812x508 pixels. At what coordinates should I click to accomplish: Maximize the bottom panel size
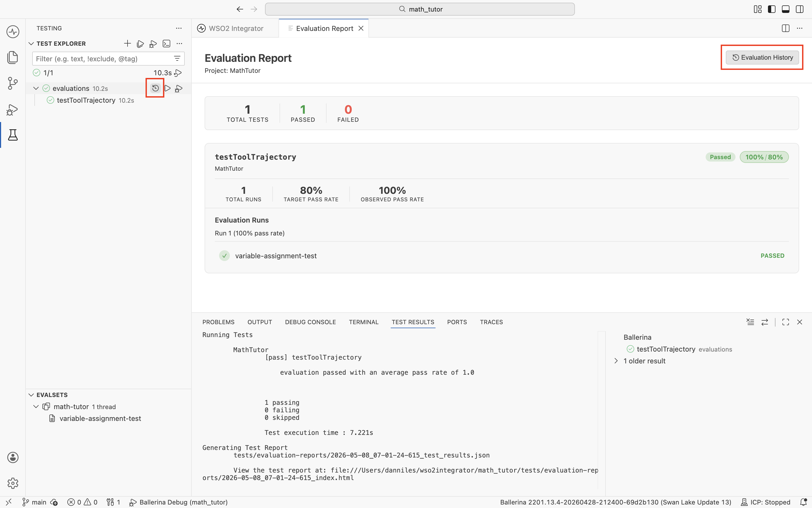click(785, 322)
